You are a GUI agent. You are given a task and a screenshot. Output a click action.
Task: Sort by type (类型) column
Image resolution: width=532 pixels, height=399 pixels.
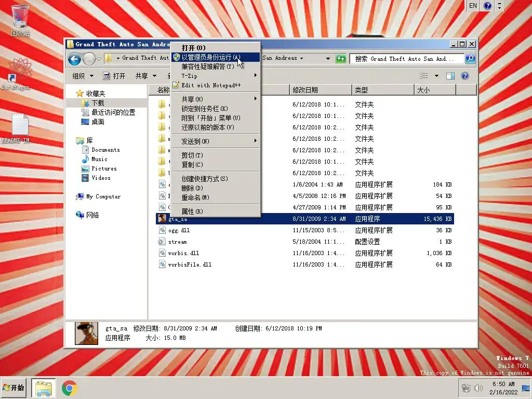pos(383,90)
